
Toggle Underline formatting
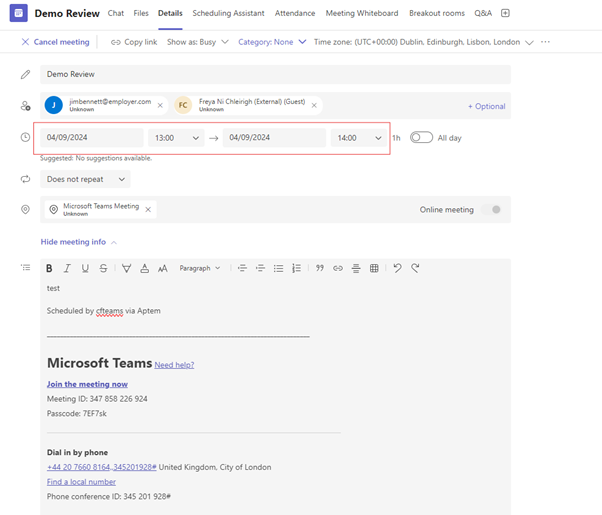pyautogui.click(x=85, y=268)
